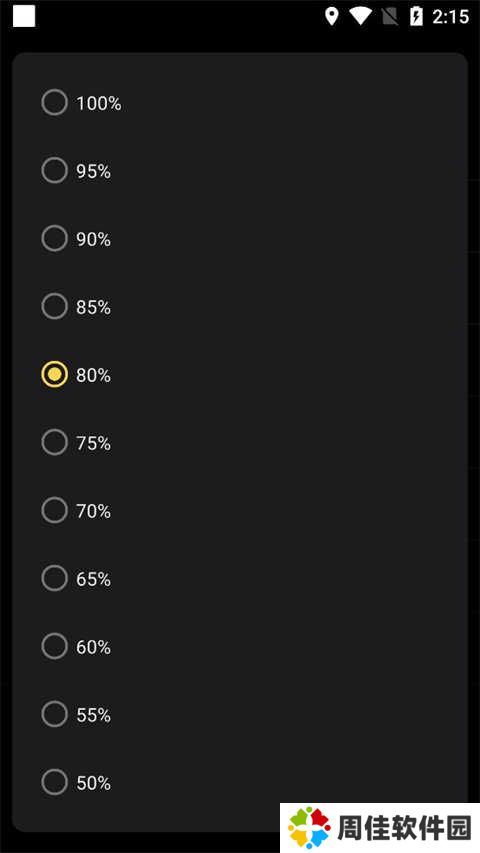Tap the white square notification icon

24,16
